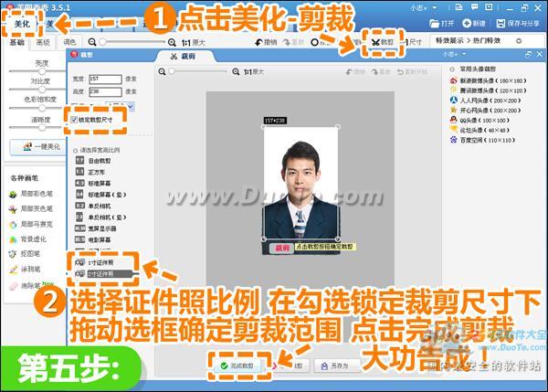Image resolution: width=548 pixels, height=392 pixels.
Task: Choose 新浪微博头像 180×180 preset
Action: click(488, 80)
